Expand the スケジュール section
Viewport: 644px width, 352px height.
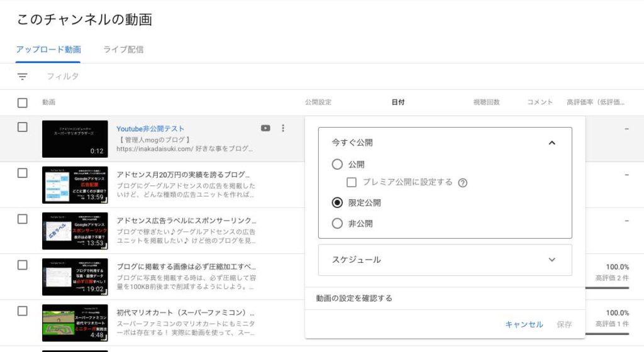[552, 260]
